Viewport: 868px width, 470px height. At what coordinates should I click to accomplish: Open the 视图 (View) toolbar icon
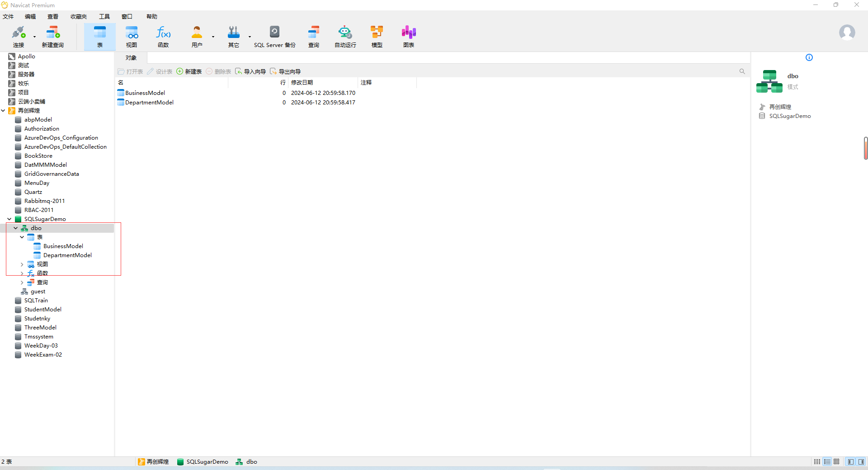pyautogui.click(x=132, y=36)
